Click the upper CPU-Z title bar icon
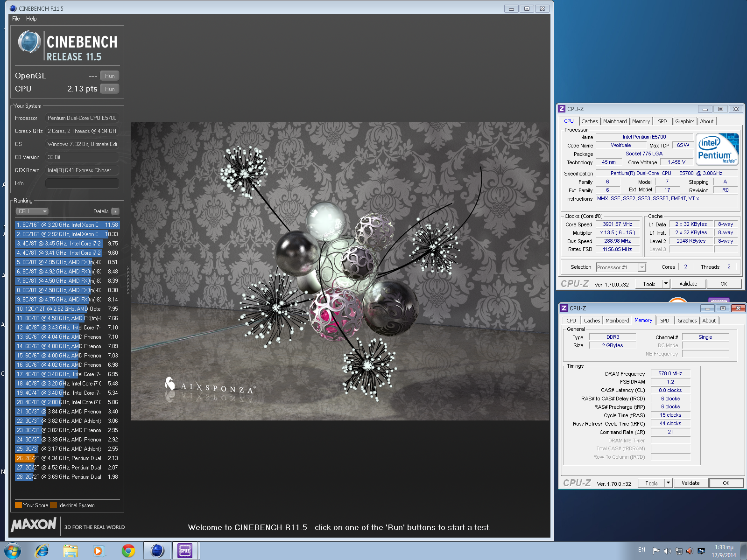The width and height of the screenshot is (747, 560). tap(562, 109)
